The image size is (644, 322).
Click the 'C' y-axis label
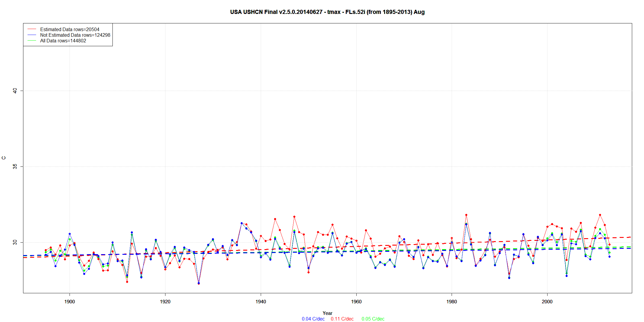pos(4,158)
